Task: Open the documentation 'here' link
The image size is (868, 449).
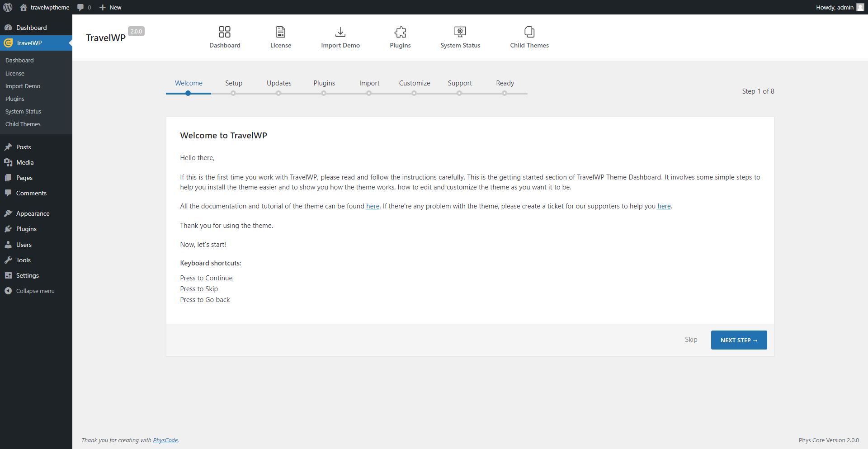Action: pos(373,206)
